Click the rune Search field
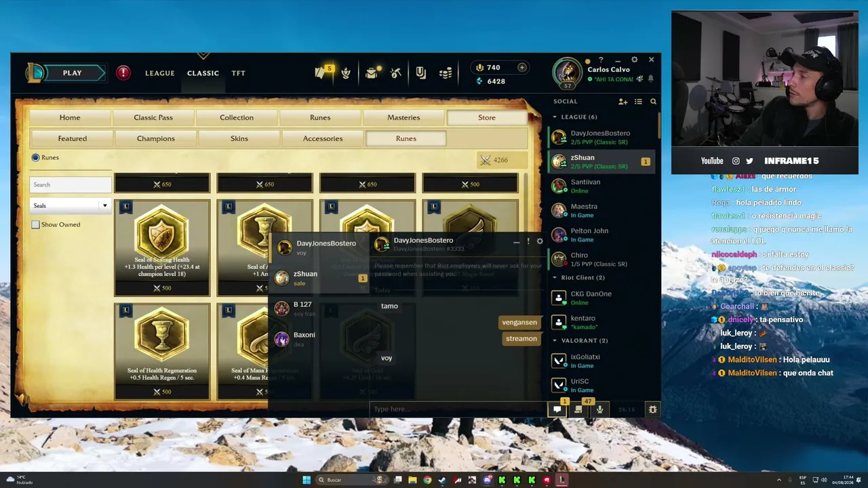The height and width of the screenshot is (488, 868). click(71, 184)
